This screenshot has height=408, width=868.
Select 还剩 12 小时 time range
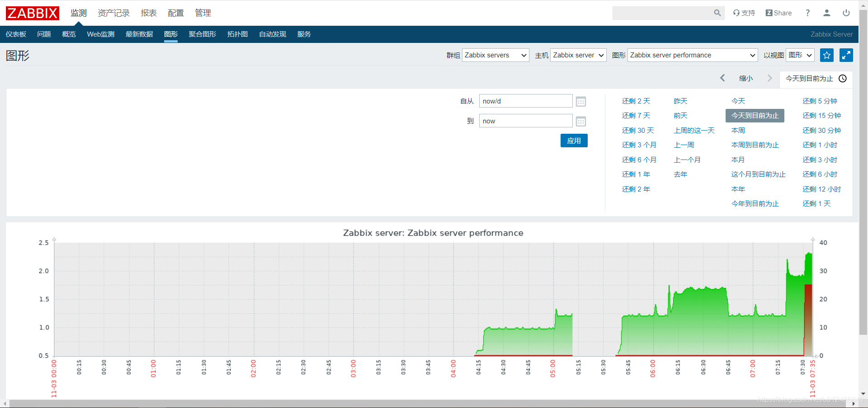pos(822,189)
